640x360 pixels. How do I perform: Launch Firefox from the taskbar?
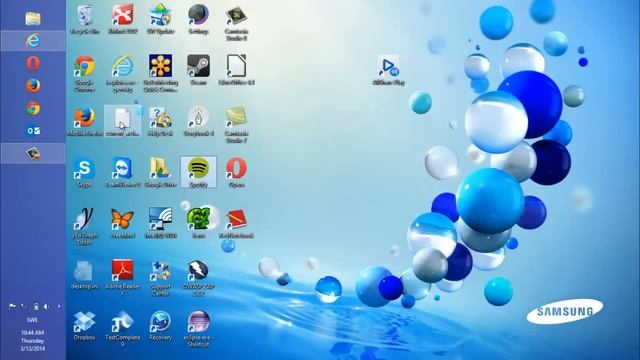tap(33, 86)
